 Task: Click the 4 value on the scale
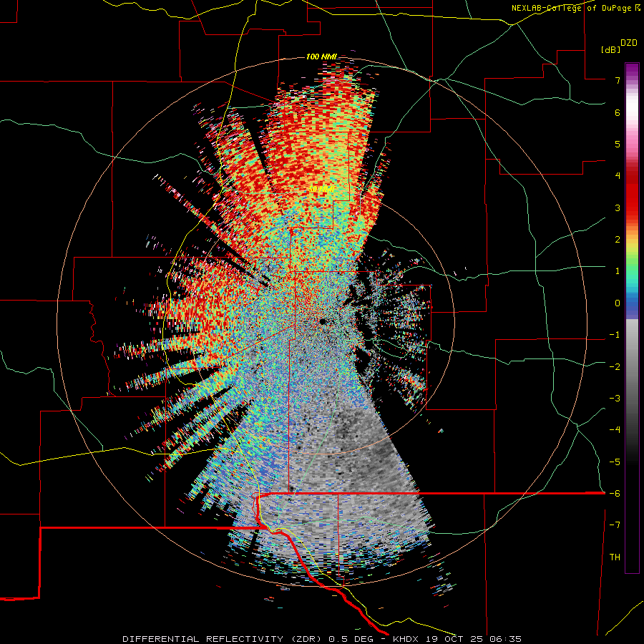click(x=618, y=176)
